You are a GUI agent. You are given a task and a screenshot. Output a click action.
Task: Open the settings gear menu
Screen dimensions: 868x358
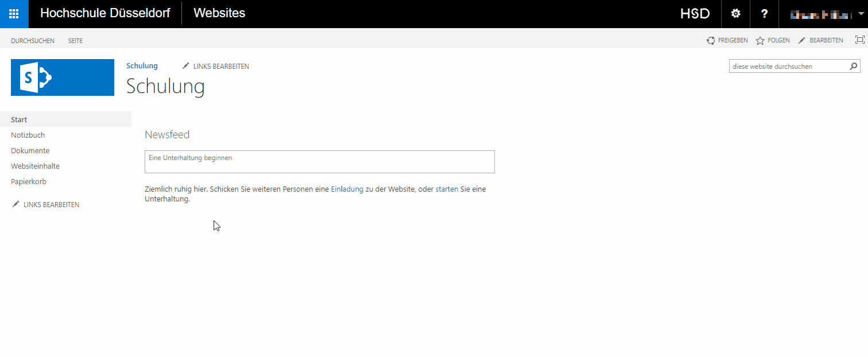tap(735, 14)
